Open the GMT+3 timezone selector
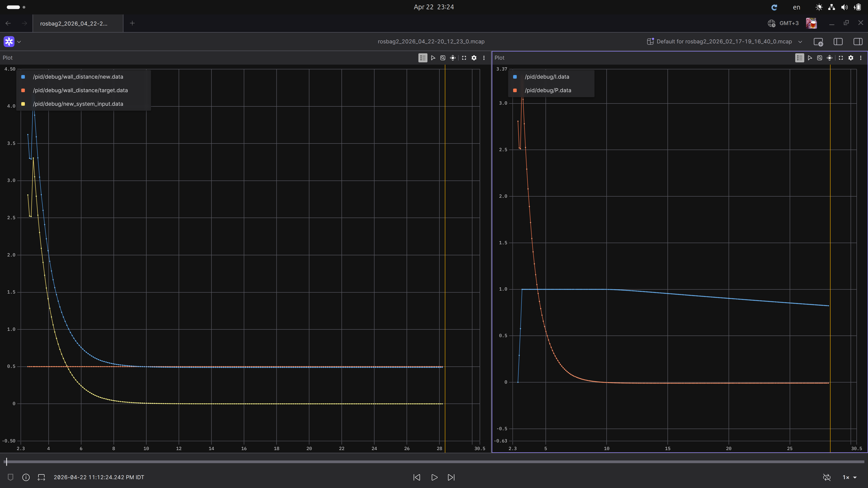Viewport: 868px width, 488px height. tap(783, 23)
